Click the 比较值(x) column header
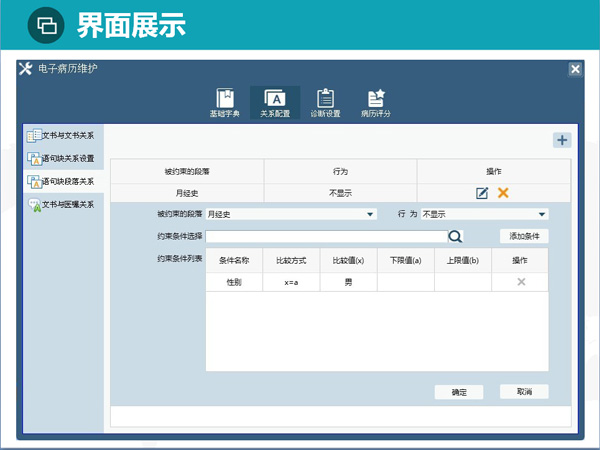Viewport: 600px width, 450px height. 348,261
